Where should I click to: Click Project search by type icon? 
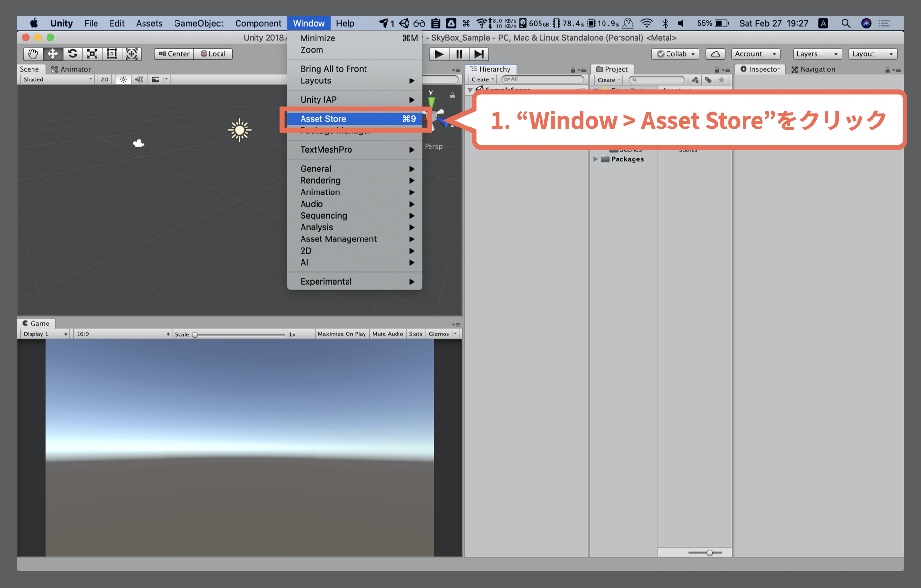pos(695,80)
